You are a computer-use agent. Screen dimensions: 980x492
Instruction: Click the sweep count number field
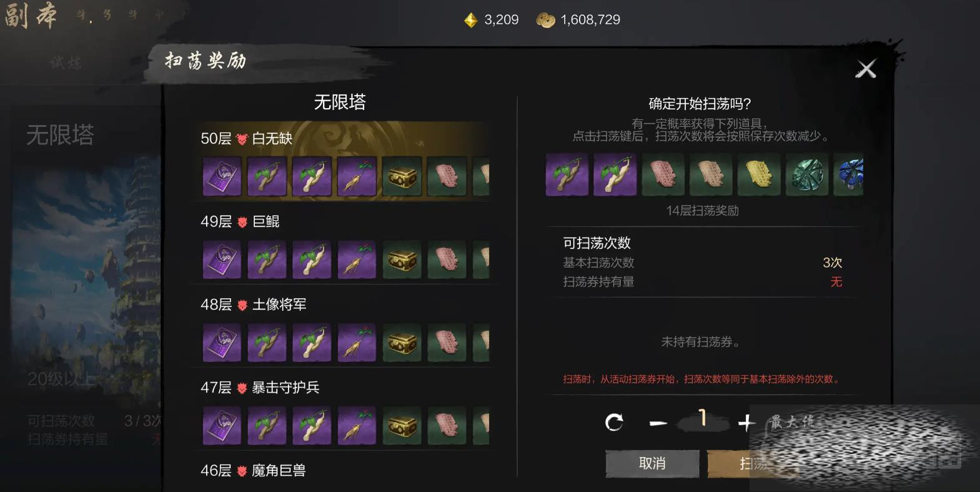pyautogui.click(x=703, y=418)
